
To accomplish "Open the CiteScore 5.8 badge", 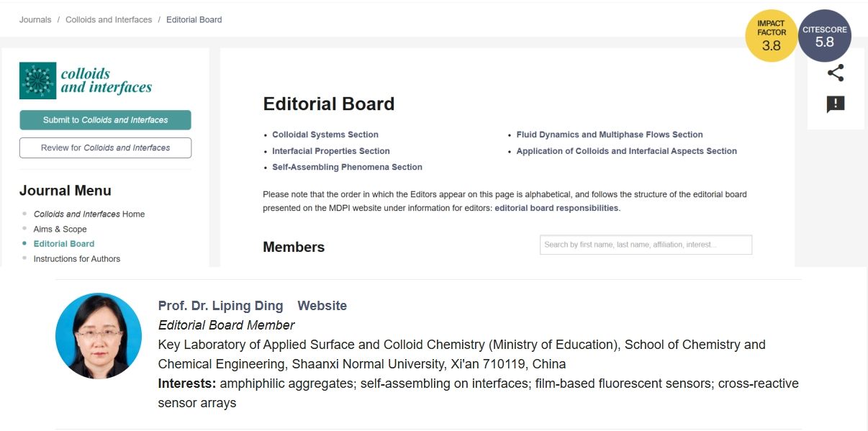I will 825,36.
